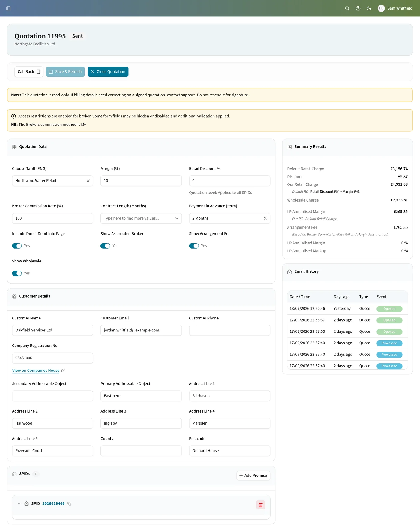The image size is (420, 525).
Task: Click the external link icon beside Companies House
Action: pyautogui.click(x=63, y=371)
